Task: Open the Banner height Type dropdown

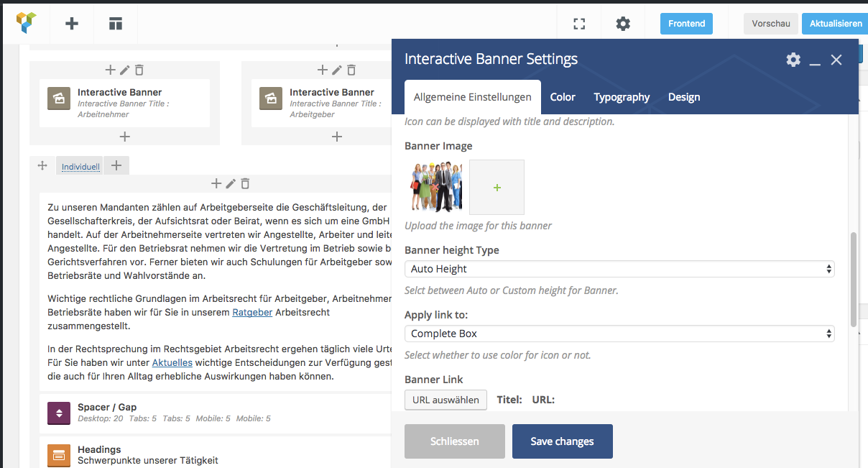Action: [619, 269]
